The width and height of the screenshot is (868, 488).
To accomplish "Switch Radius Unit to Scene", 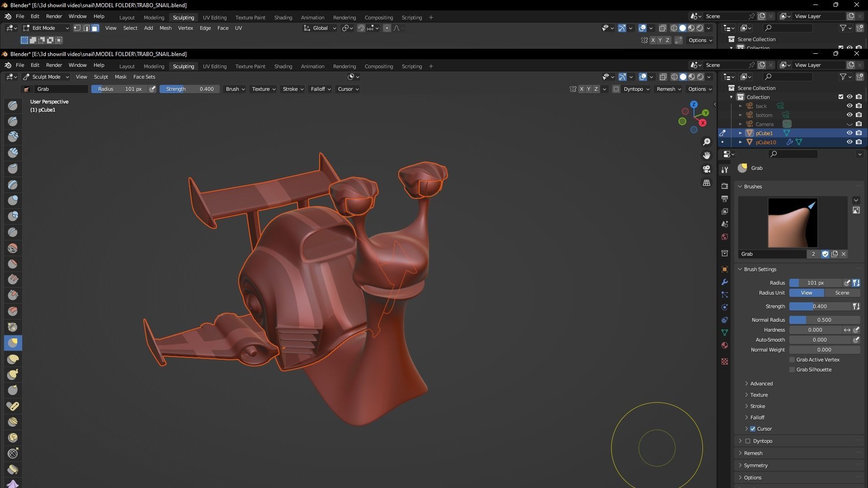I will coord(842,293).
